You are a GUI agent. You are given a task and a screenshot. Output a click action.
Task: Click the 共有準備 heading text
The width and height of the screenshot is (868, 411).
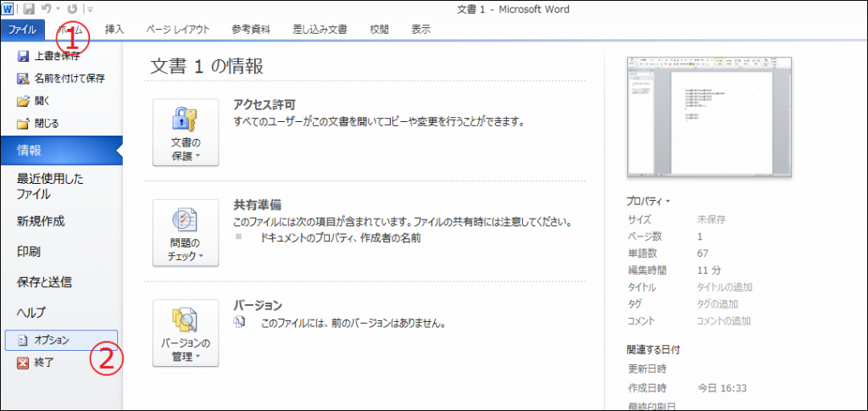(258, 206)
